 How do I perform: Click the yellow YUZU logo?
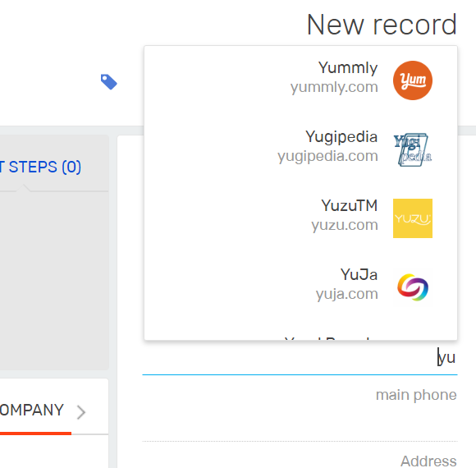point(413,218)
